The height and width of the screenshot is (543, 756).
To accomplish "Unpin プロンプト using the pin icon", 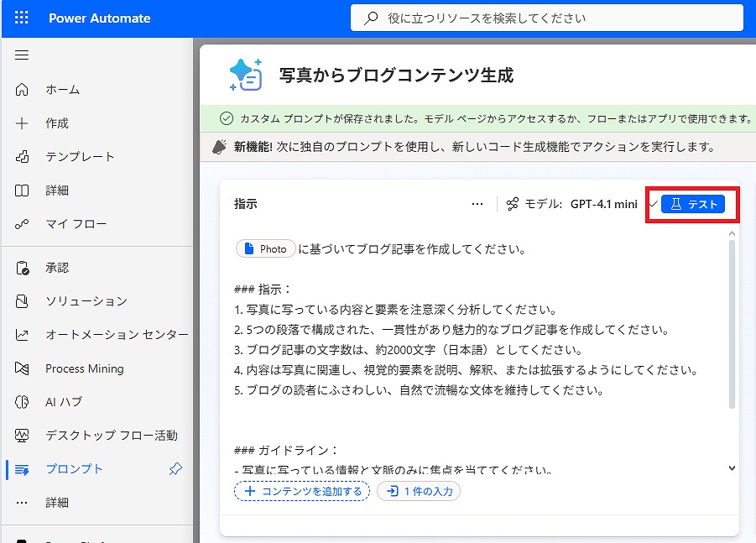I will pos(175,469).
